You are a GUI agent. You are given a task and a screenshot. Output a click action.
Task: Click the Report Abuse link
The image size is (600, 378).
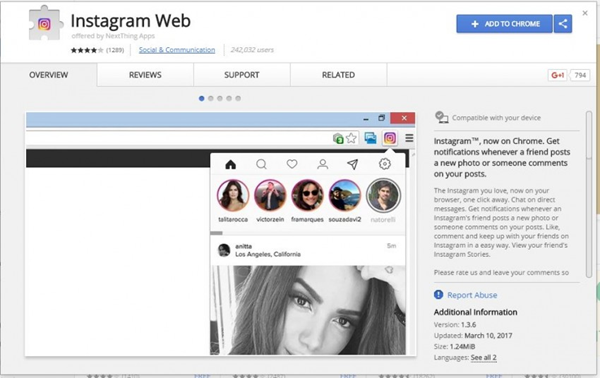click(472, 295)
